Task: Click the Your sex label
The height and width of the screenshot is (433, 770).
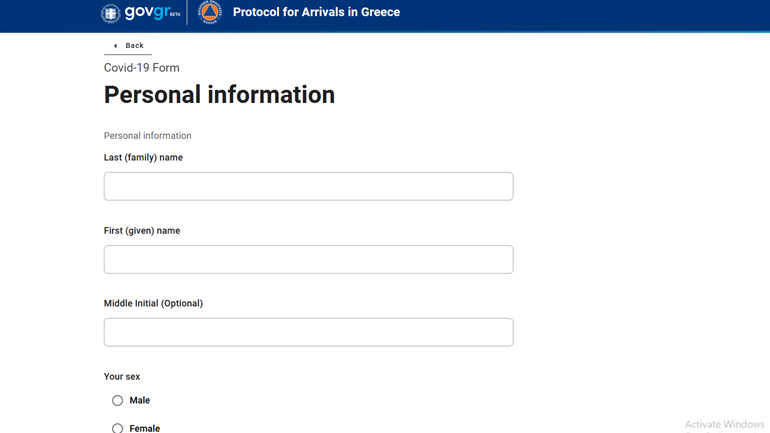Action: [122, 377]
